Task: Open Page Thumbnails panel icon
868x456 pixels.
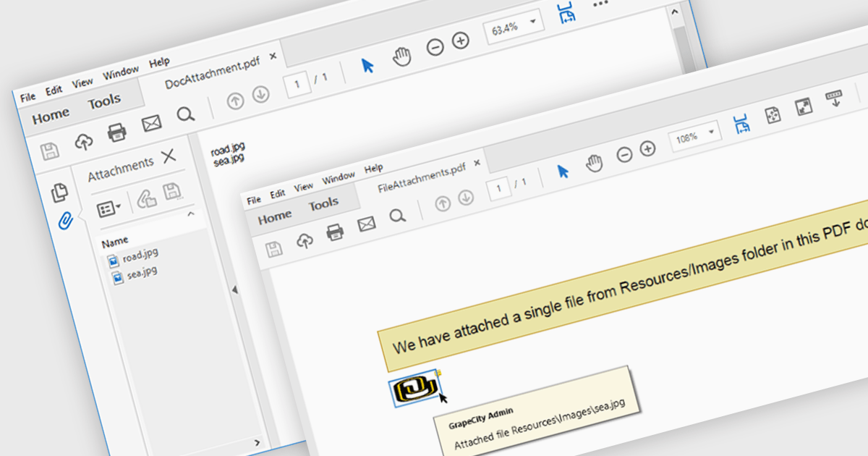Action: 60,192
